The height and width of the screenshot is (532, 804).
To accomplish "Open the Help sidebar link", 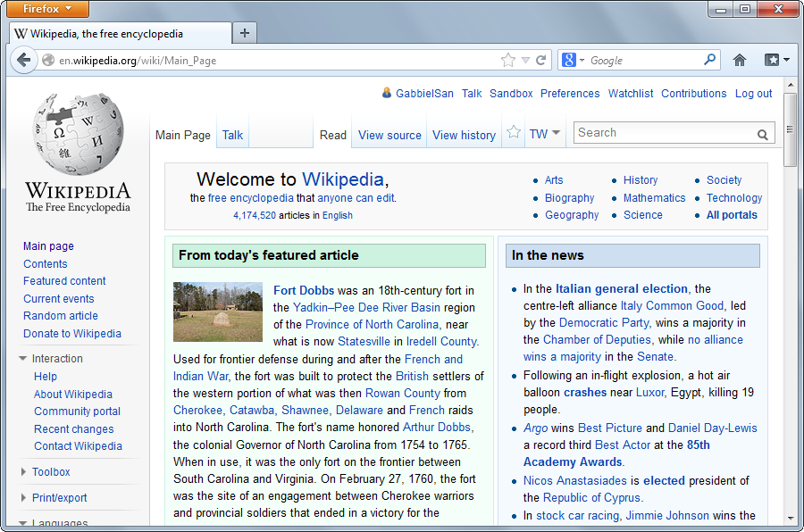I will click(46, 376).
